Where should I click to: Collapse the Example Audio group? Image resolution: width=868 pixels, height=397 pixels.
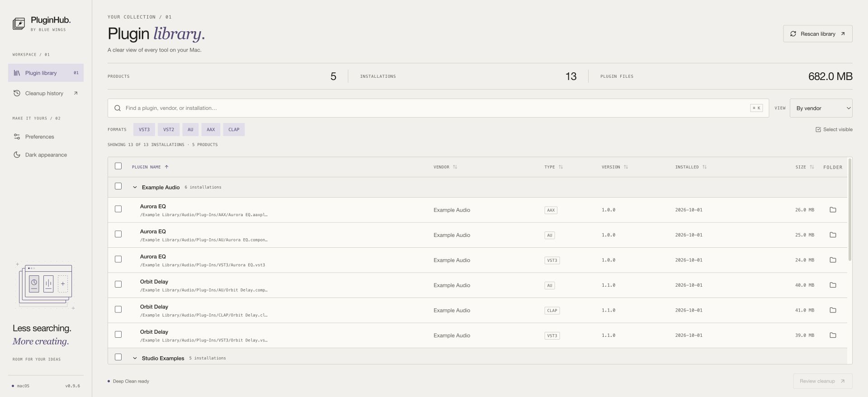coord(135,187)
